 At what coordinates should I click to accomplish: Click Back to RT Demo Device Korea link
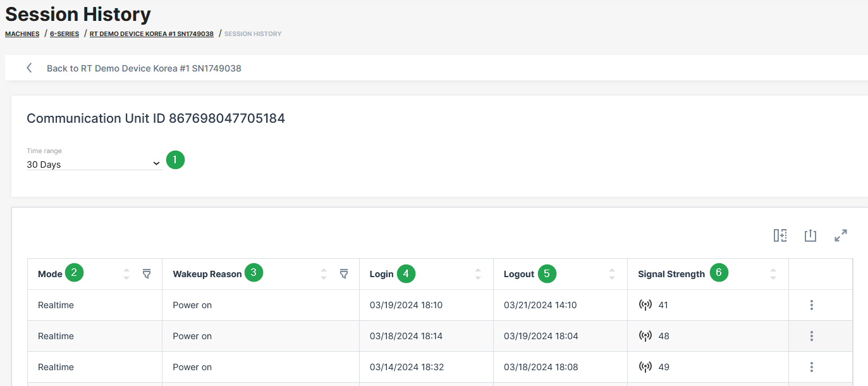point(144,68)
